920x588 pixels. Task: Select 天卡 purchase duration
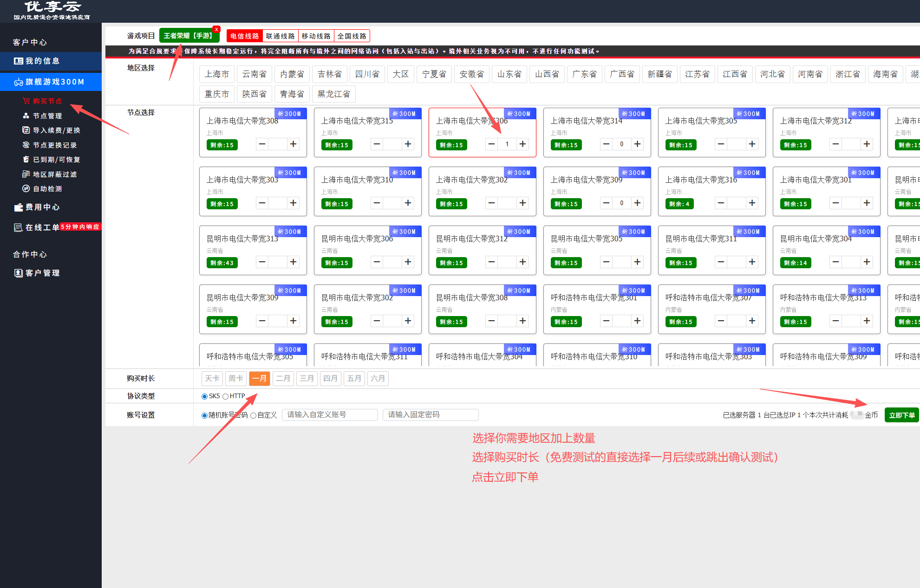click(x=212, y=378)
